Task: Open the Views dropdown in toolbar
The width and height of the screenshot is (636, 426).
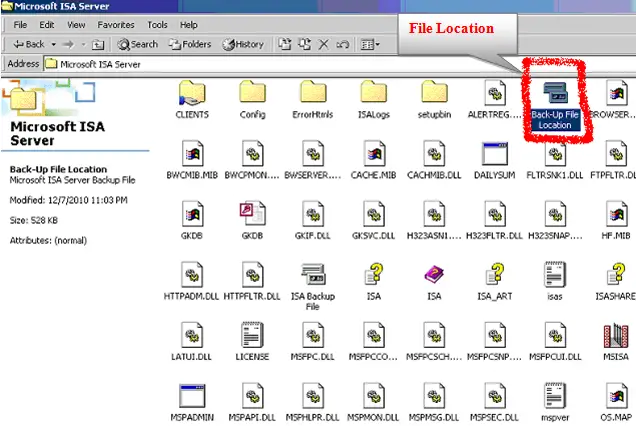Action: 370,44
